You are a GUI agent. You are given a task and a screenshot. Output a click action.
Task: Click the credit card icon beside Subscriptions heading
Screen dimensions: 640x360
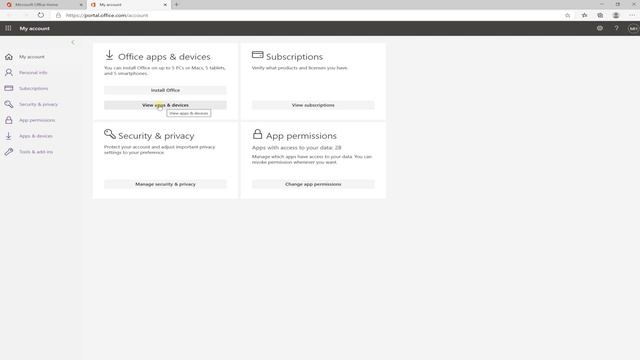(257, 54)
